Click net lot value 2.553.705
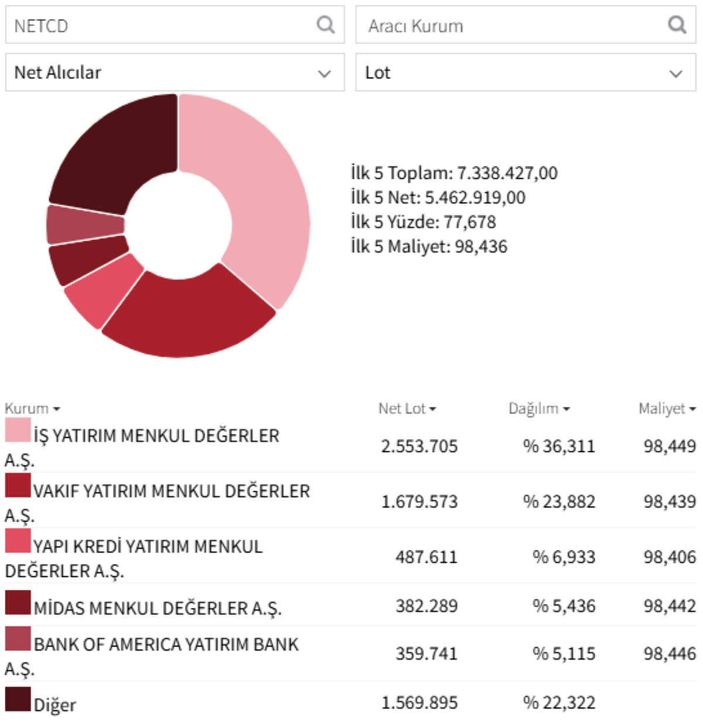 419,446
